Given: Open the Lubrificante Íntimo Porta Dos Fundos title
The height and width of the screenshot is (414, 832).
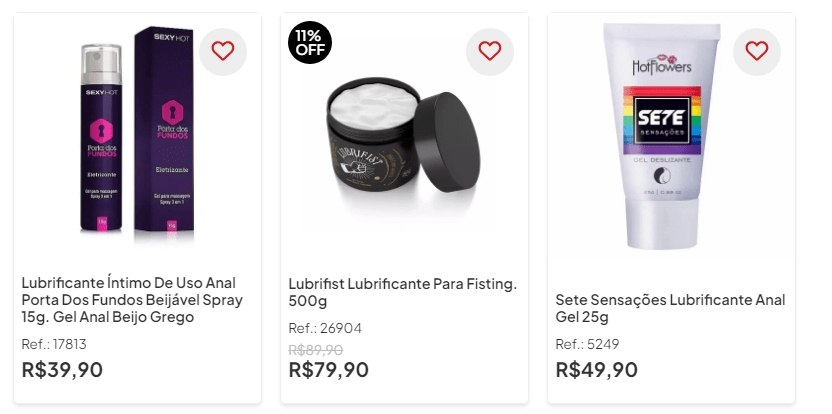Looking at the screenshot, I should [132, 300].
